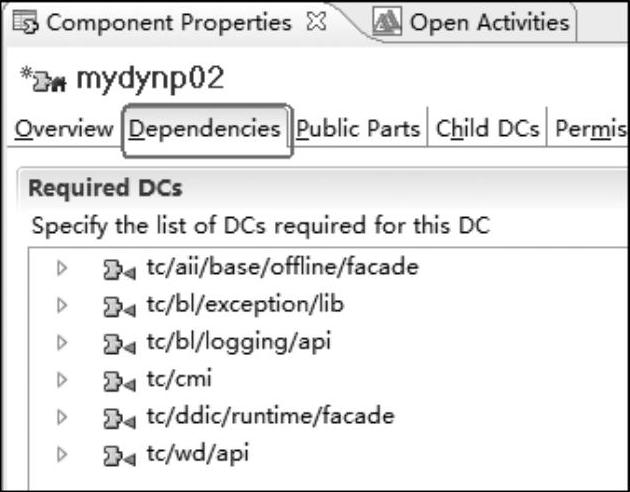The image size is (630, 492).
Task: Click the tc/bl/exception/lib DC icon
Action: [x=119, y=307]
